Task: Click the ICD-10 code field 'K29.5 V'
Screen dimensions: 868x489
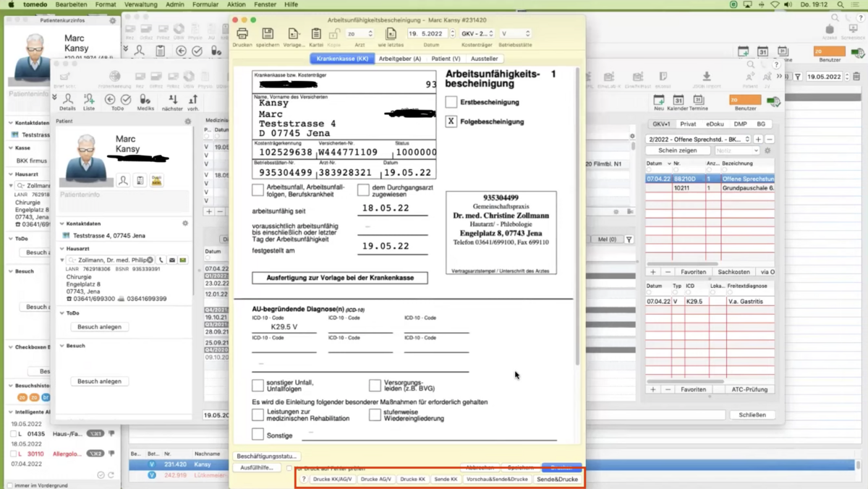Action: click(x=284, y=327)
